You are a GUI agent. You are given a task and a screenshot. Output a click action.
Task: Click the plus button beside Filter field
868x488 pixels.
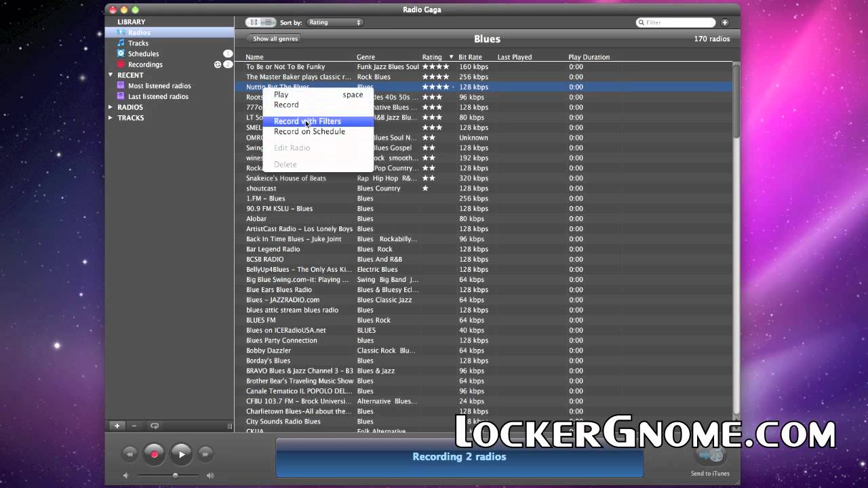pos(725,22)
